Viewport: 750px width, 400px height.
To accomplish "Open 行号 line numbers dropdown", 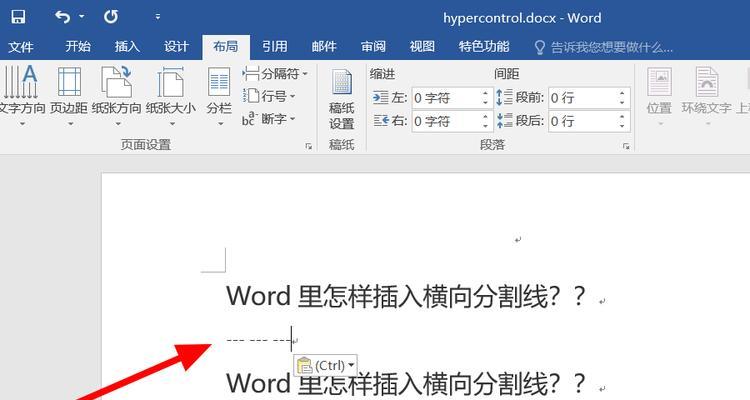I will coord(270,96).
